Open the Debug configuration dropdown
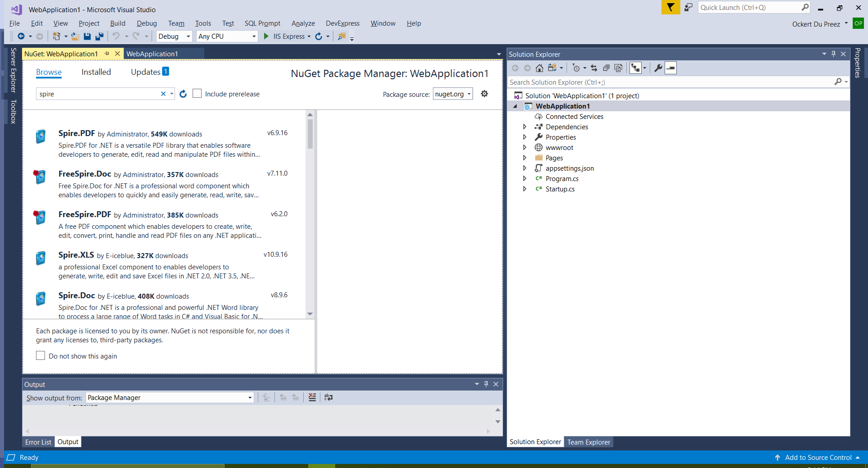Viewport: 868px width, 468px height. (x=174, y=36)
